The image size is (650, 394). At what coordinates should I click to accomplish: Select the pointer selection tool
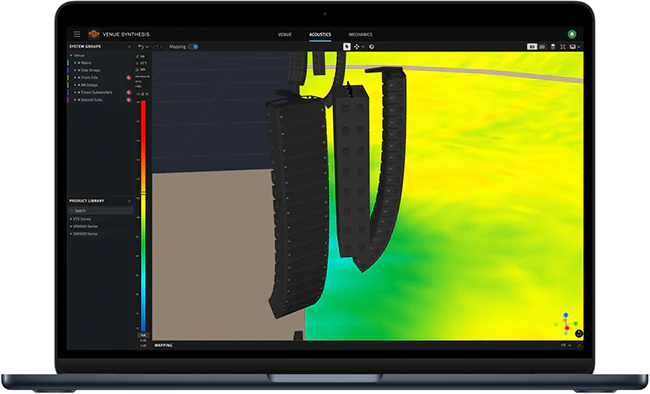(x=347, y=47)
